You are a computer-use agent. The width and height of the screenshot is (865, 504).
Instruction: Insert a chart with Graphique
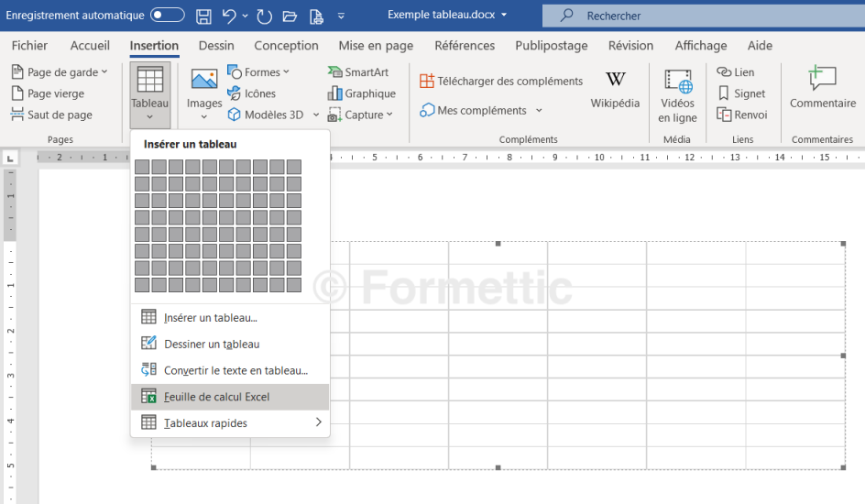point(362,93)
